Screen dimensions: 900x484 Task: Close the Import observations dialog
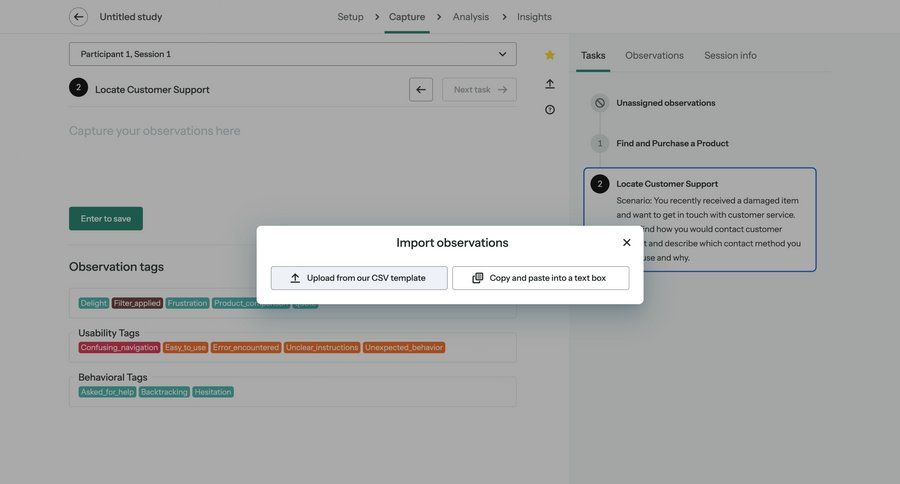[x=627, y=242]
